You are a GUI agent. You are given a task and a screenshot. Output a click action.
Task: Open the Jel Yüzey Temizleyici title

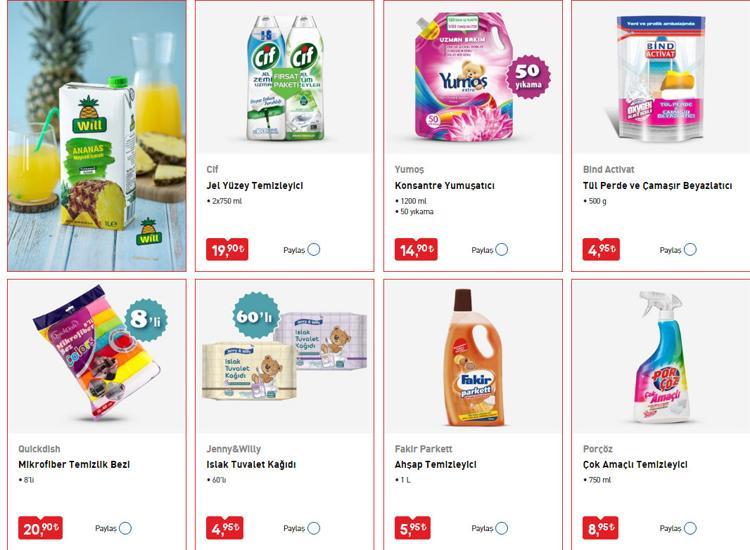pyautogui.click(x=254, y=186)
